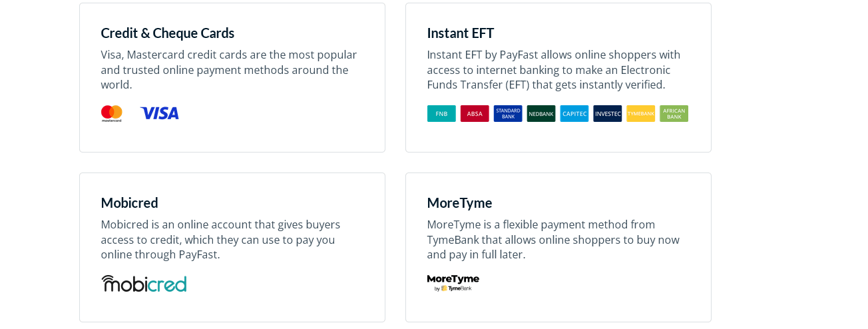Click the mobicred logo
This screenshot has height=329, width=868.
click(x=144, y=283)
